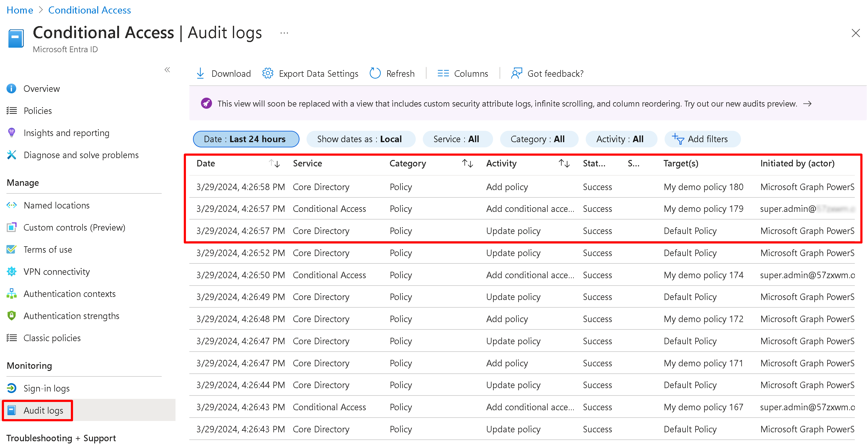Image resolution: width=868 pixels, height=444 pixels.
Task: Go to Named locations menu item
Action: 56,205
